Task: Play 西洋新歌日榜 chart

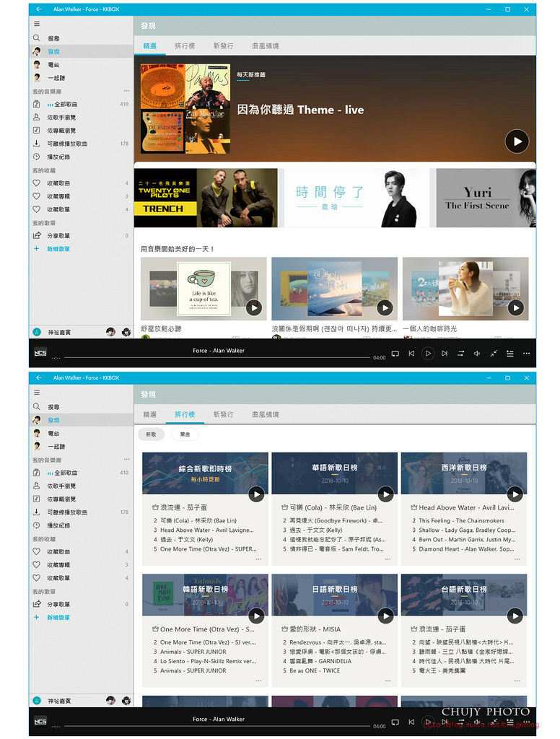Action: pos(515,494)
